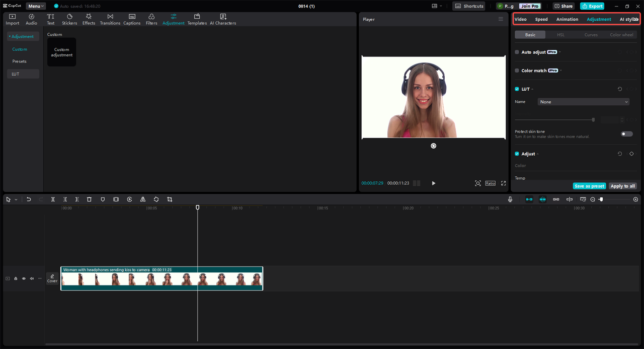644x349 pixels.
Task: Open the Captions panel
Action: (132, 19)
